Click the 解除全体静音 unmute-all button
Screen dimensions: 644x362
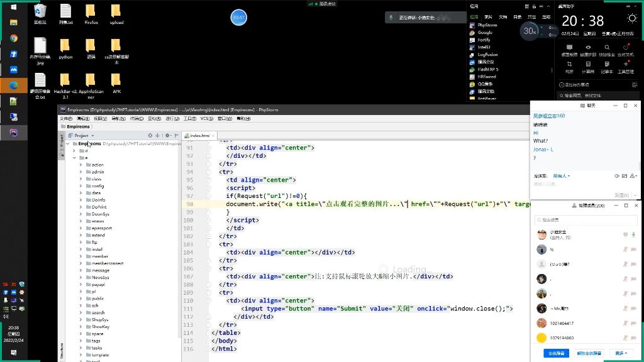tap(589, 353)
